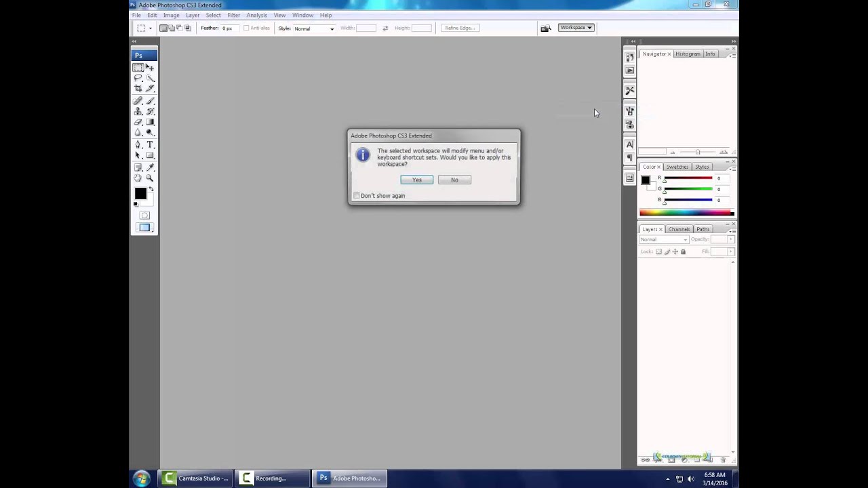Click No in the workspace dialog

click(454, 180)
